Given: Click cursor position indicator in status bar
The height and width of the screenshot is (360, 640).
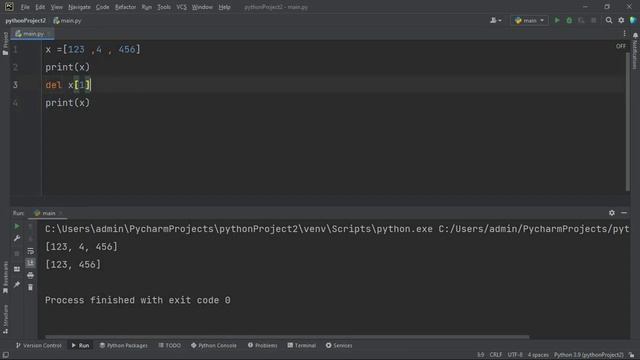Looking at the screenshot, I should [x=481, y=355].
